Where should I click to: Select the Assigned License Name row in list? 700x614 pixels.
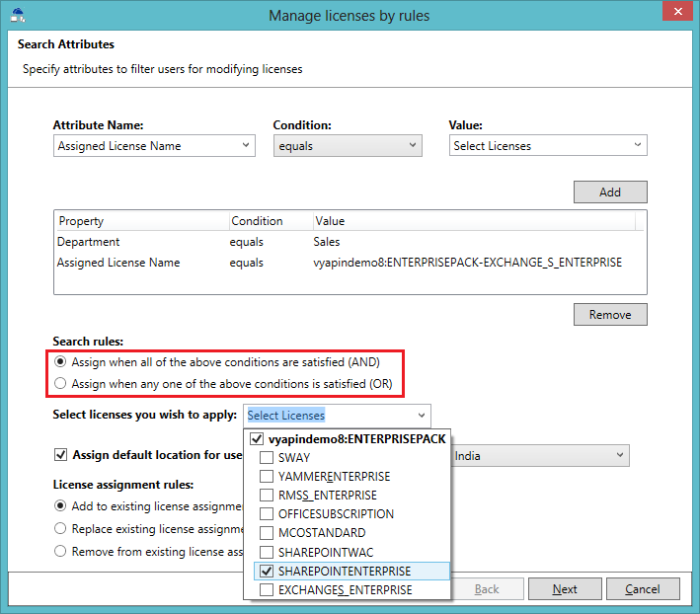350,263
